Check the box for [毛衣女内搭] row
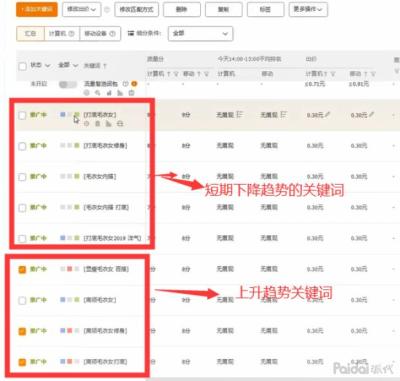Viewport: 400px width, 381px height. [x=22, y=177]
